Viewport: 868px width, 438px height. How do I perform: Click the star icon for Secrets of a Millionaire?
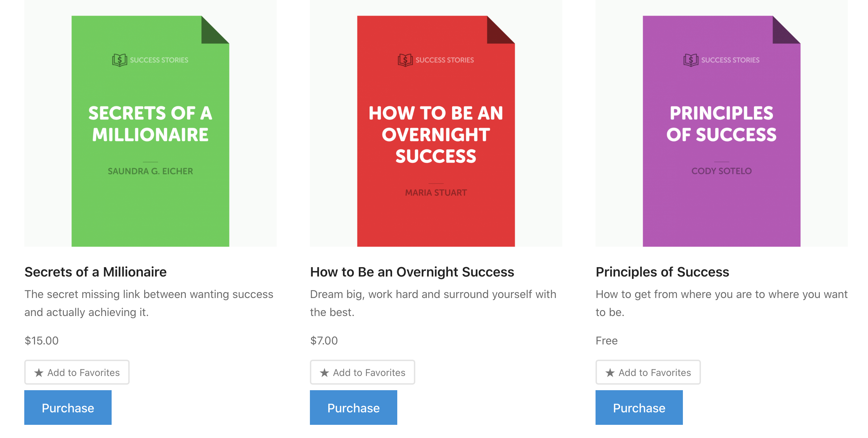point(39,373)
